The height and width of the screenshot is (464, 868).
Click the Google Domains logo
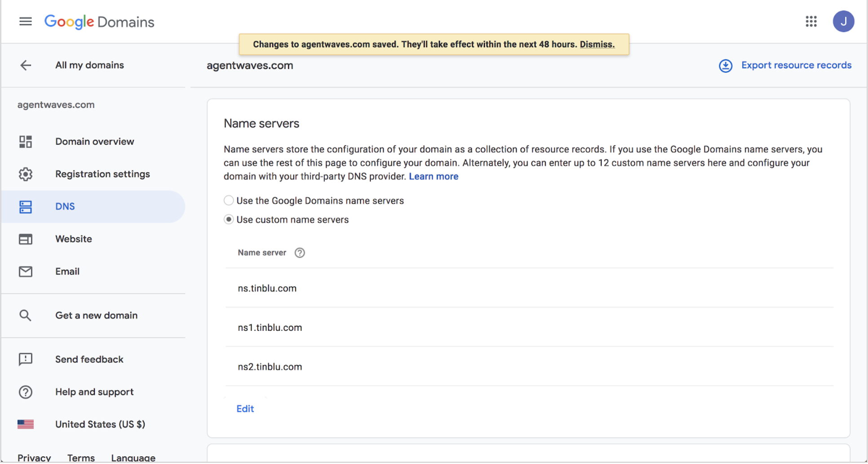pos(99,22)
